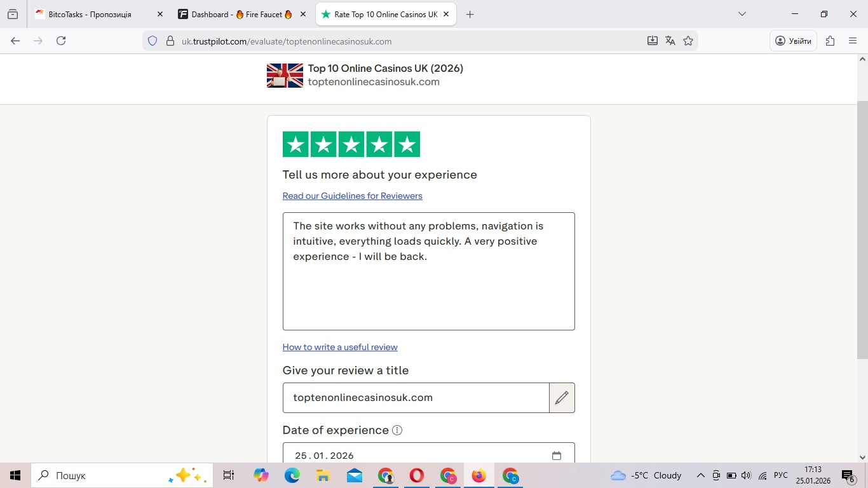
Task: Click the "Tell us more about your experience" label
Action: point(380,175)
